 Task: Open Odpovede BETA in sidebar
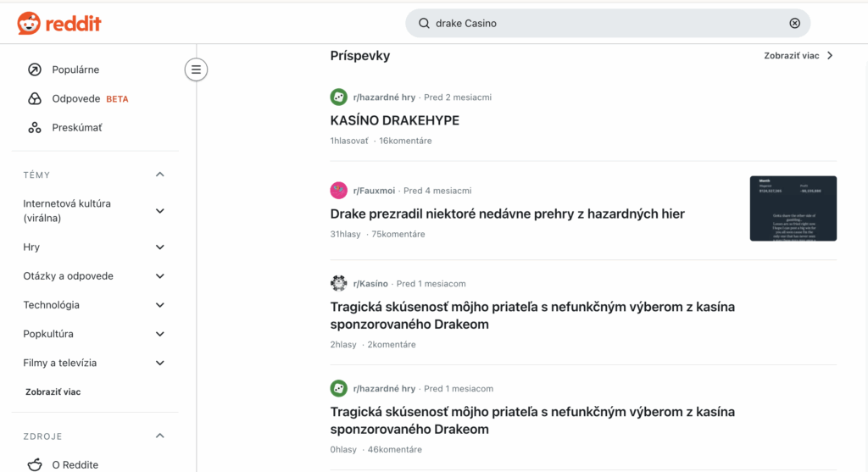click(x=89, y=98)
